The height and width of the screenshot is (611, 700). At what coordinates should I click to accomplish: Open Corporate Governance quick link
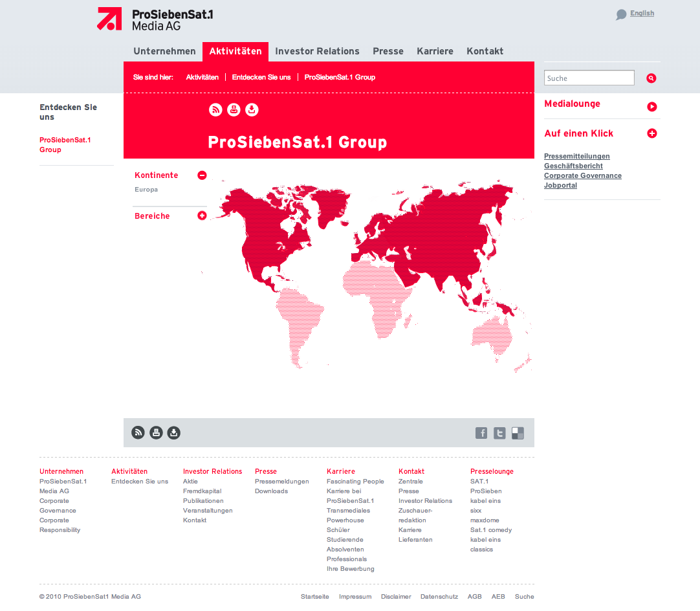[x=583, y=175]
